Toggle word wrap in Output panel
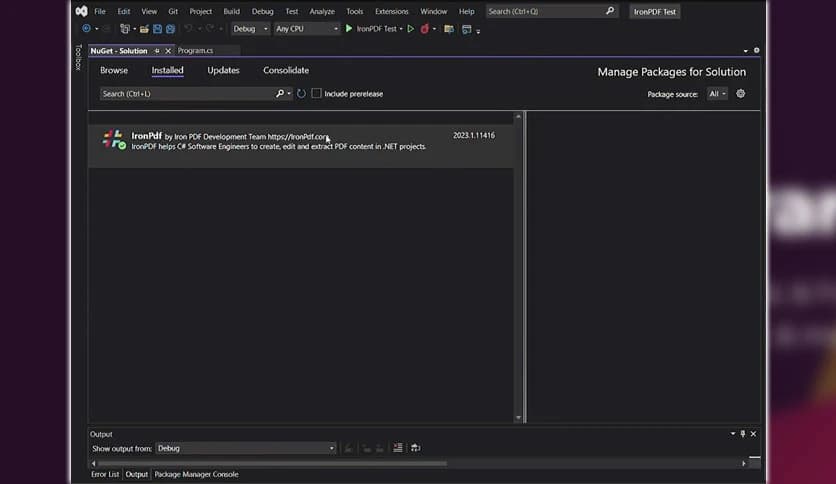This screenshot has width=836, height=484. [415, 448]
